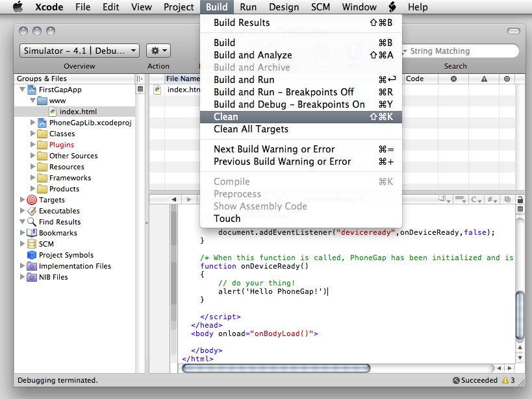Screen dimensions: 532x399
Task: Click the FirstGapApp project icon
Action: pos(32,90)
